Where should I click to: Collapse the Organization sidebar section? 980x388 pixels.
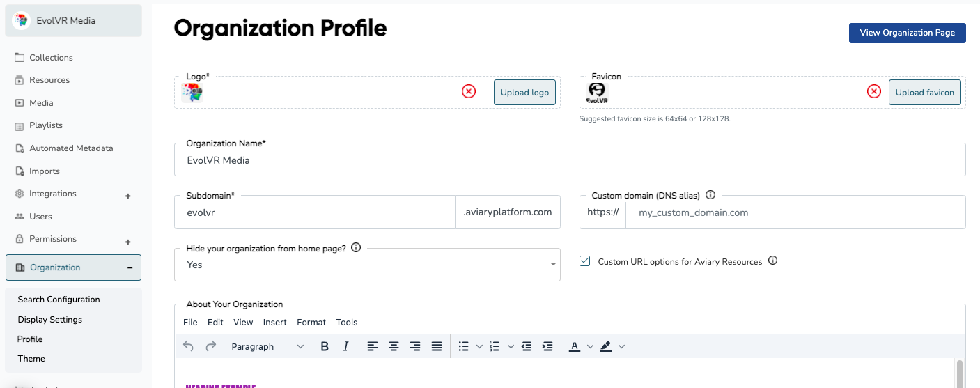click(130, 267)
